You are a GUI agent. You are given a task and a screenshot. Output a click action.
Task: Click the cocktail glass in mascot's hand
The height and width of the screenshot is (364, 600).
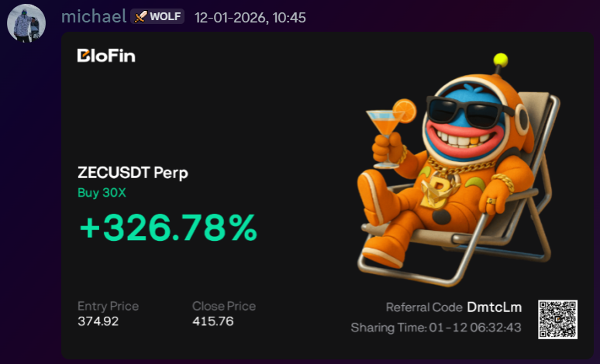tap(385, 122)
